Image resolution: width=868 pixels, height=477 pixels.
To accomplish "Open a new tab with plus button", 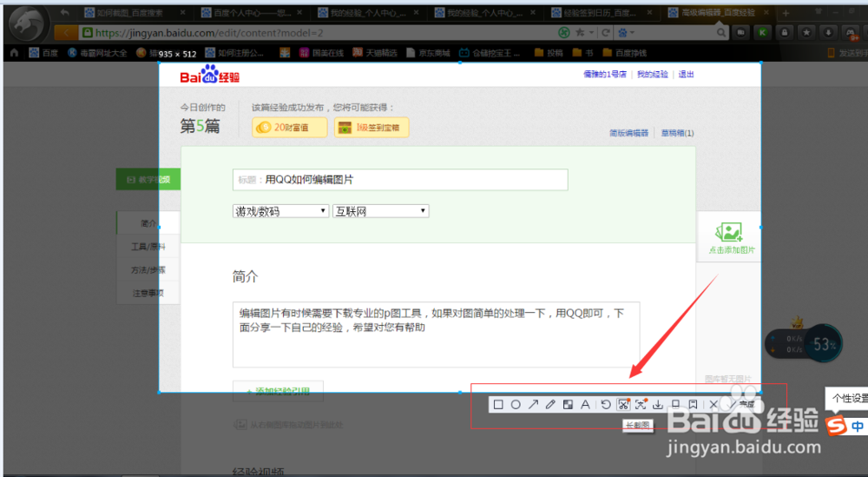I will [786, 12].
